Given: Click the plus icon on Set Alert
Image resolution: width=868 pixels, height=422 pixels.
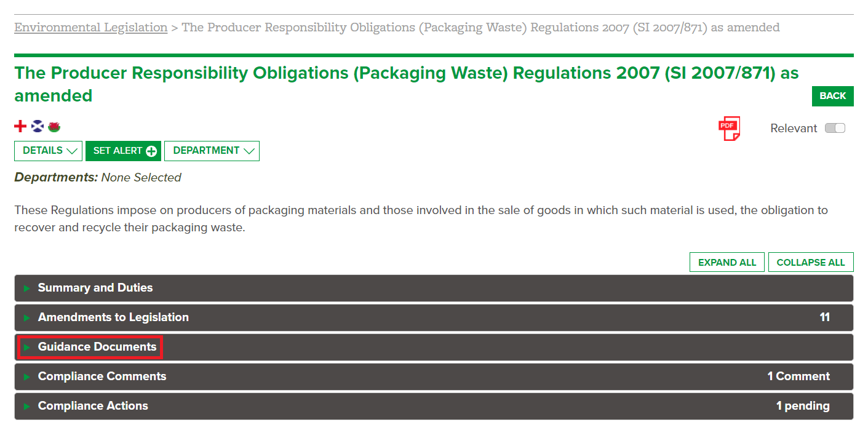Looking at the screenshot, I should click(151, 151).
